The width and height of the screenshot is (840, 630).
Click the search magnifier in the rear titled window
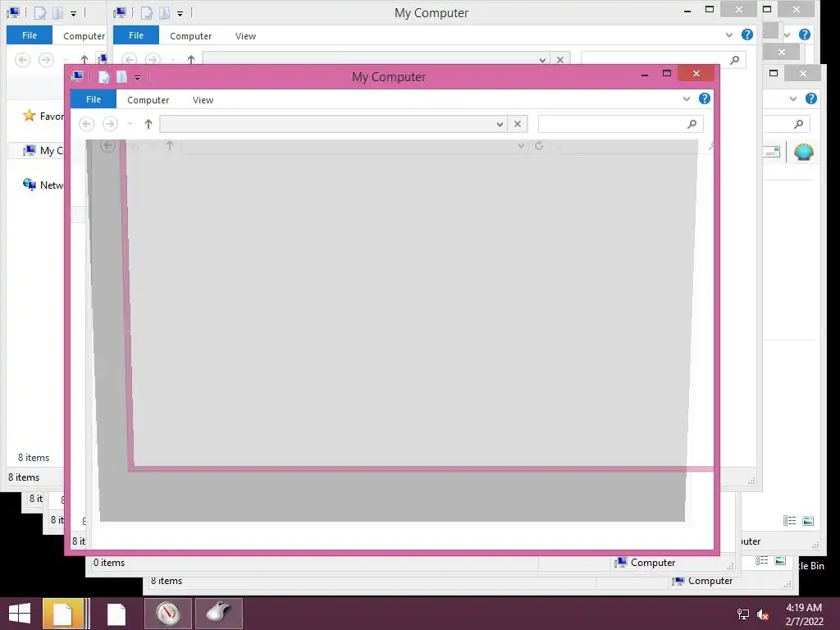tap(735, 59)
